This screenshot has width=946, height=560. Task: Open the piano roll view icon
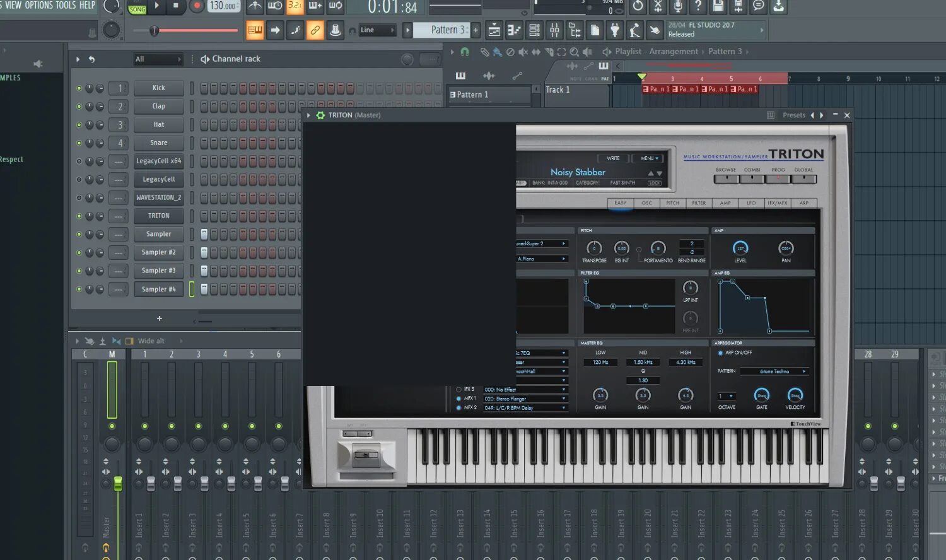pos(515,30)
